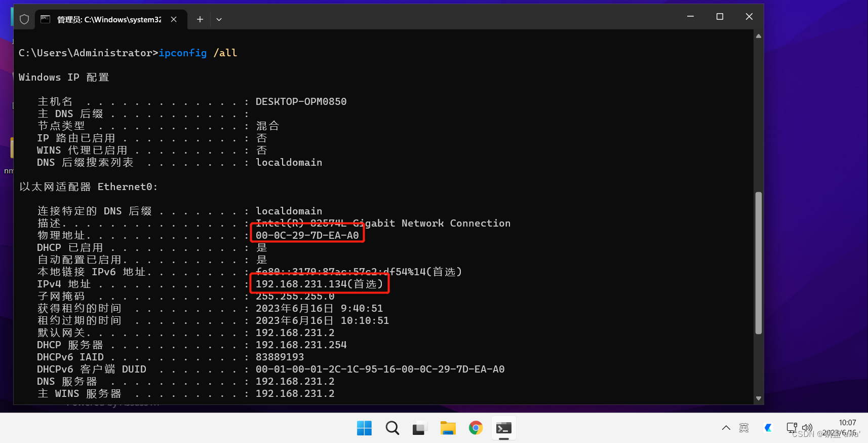This screenshot has width=868, height=443.
Task: Minimize the terminal window
Action: pos(690,17)
